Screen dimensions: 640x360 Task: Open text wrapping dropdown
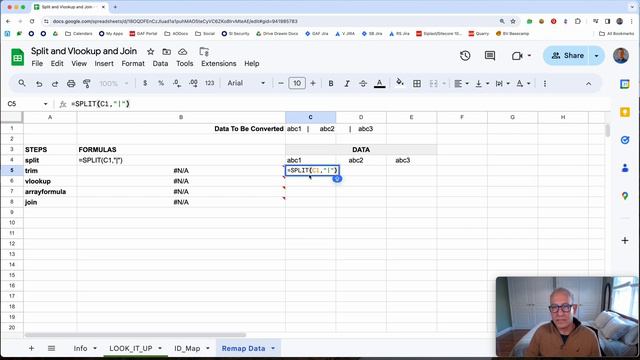point(502,83)
